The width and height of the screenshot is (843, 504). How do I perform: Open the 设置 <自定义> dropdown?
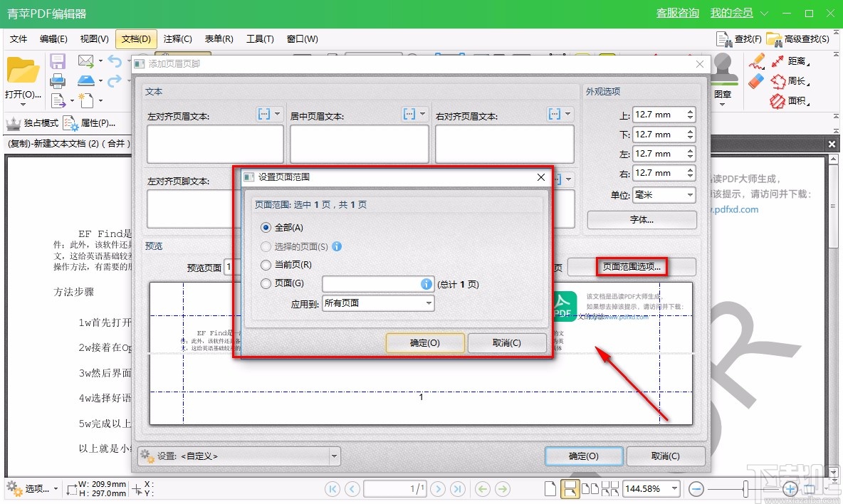coord(239,456)
